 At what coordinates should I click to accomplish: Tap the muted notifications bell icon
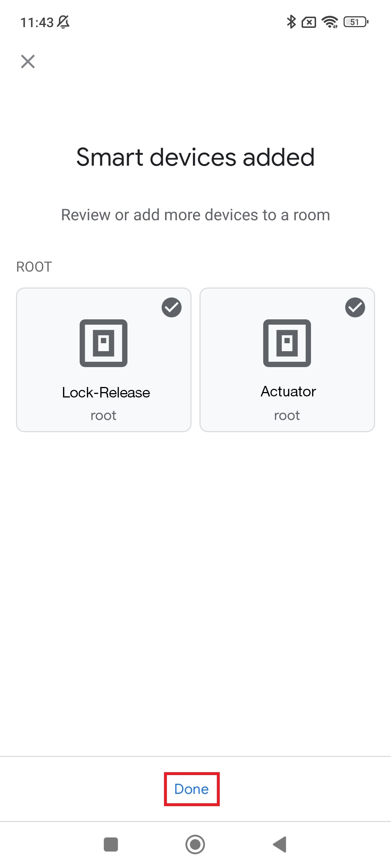pyautogui.click(x=63, y=22)
